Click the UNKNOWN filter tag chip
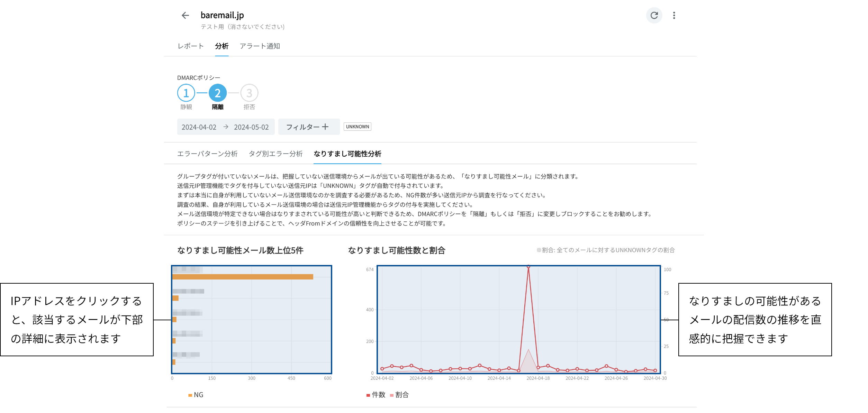The image size is (868, 413). 358,127
